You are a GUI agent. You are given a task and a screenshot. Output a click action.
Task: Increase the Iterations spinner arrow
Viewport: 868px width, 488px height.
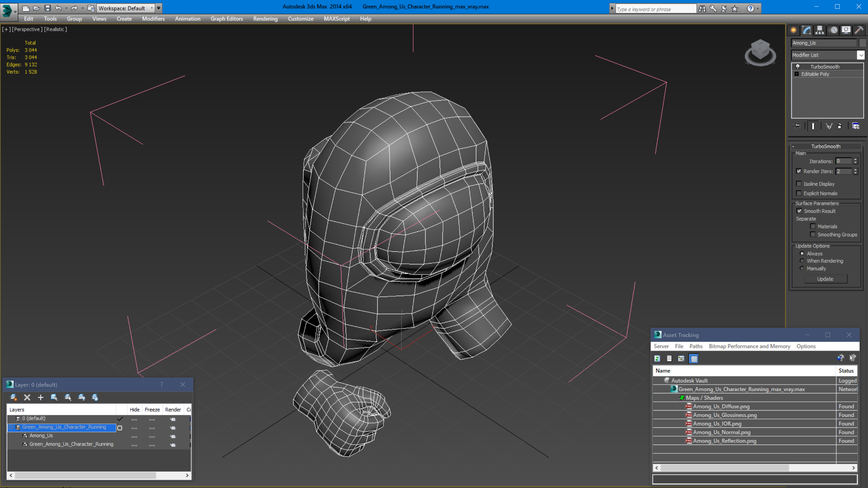pyautogui.click(x=856, y=159)
